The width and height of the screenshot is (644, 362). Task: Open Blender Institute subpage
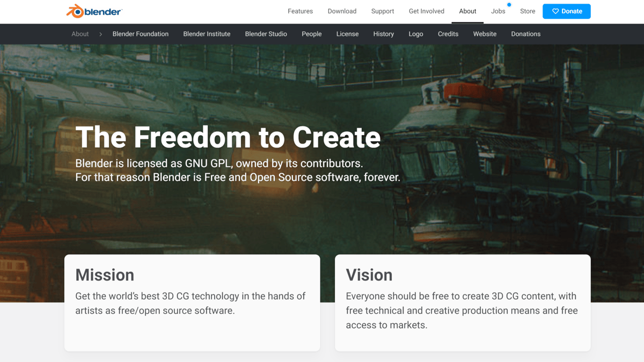tap(207, 34)
